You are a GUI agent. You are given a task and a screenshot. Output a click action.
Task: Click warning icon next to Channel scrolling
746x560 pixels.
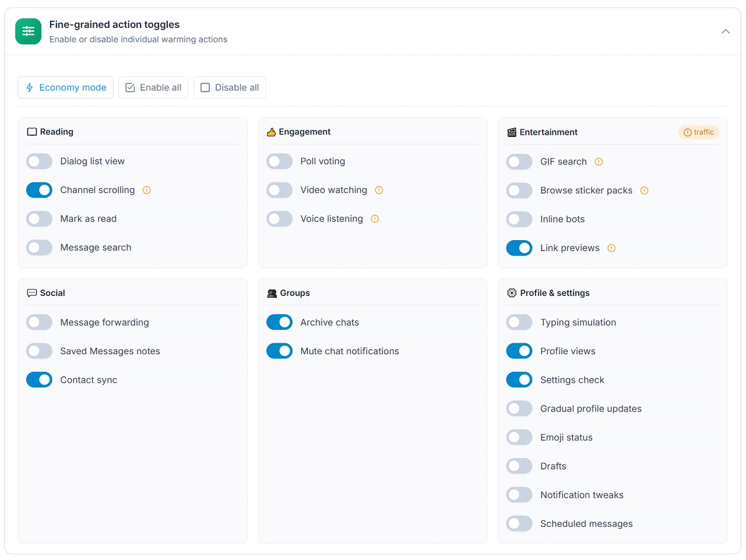click(147, 190)
